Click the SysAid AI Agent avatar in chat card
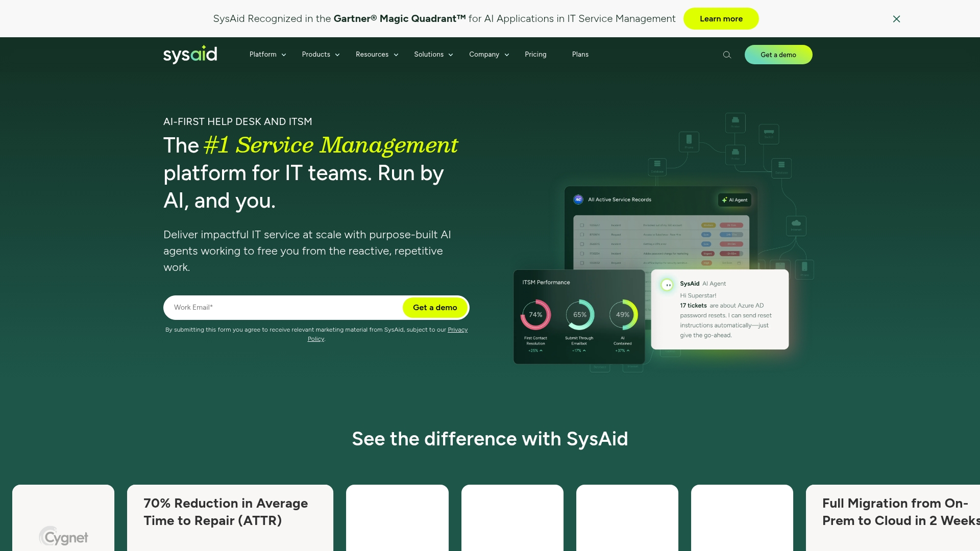The image size is (980, 551). click(667, 285)
